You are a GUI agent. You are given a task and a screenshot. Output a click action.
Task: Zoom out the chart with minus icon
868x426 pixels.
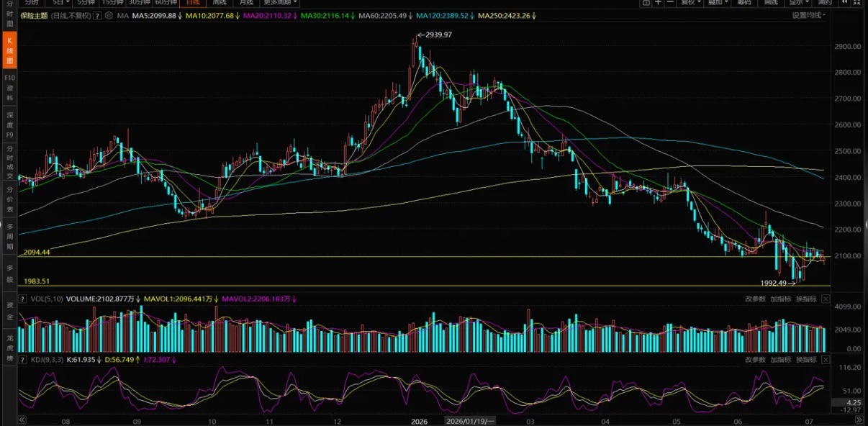coord(671,3)
